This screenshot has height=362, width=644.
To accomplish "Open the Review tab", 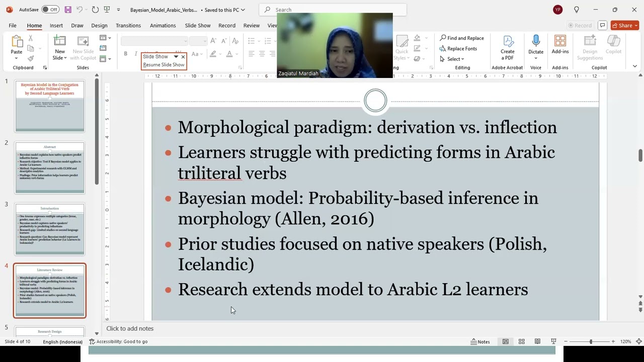I will pos(252,25).
